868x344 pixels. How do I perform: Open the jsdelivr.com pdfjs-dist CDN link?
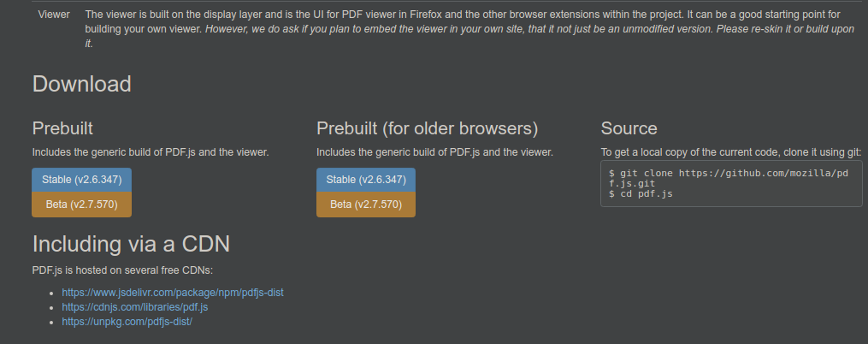[x=172, y=293]
